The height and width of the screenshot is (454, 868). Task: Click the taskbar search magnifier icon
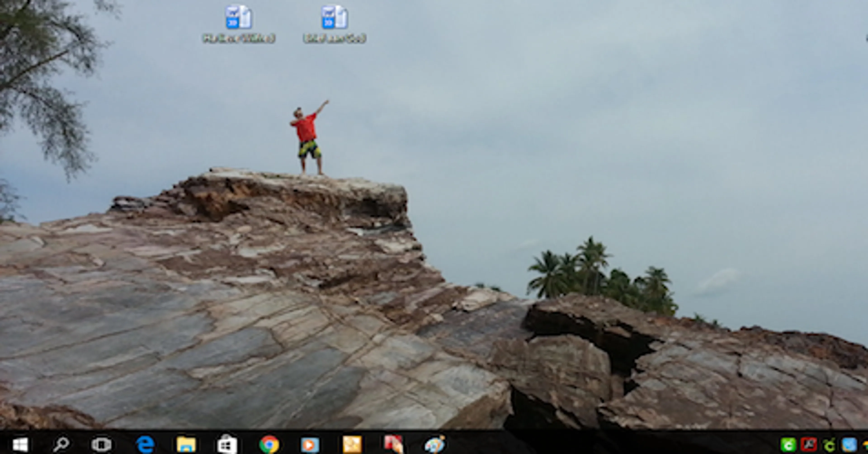(61, 445)
